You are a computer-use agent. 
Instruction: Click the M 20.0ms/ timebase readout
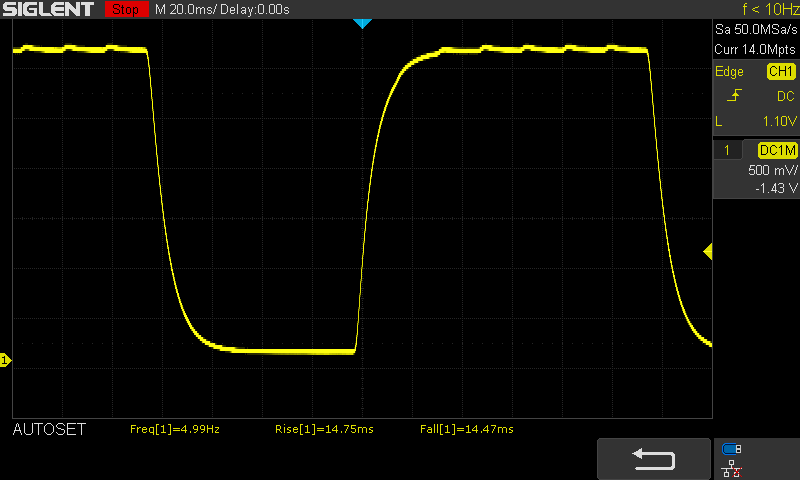pyautogui.click(x=186, y=10)
